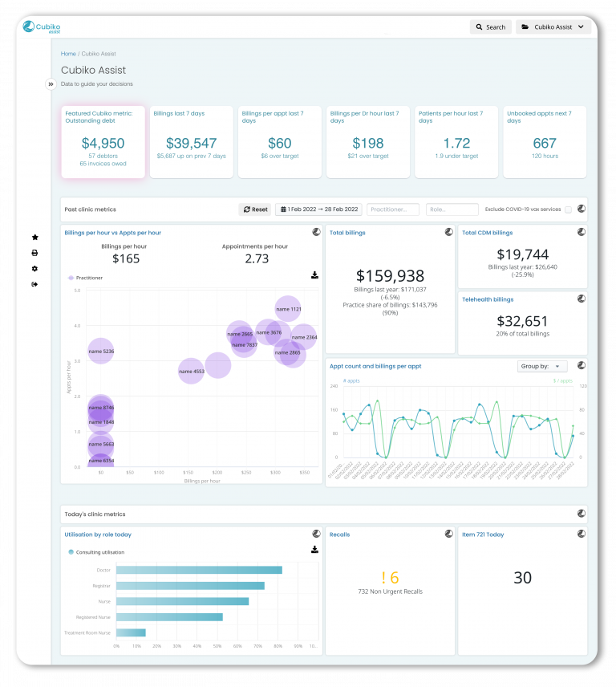Image resolution: width=616 pixels, height=687 pixels.
Task: Click the Appt count and billings per appt title
Action: pos(375,366)
